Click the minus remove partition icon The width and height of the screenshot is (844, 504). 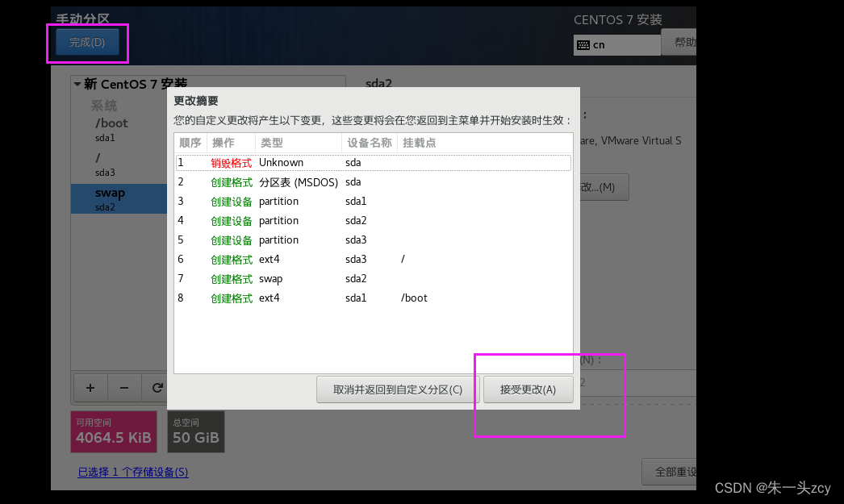[124, 388]
